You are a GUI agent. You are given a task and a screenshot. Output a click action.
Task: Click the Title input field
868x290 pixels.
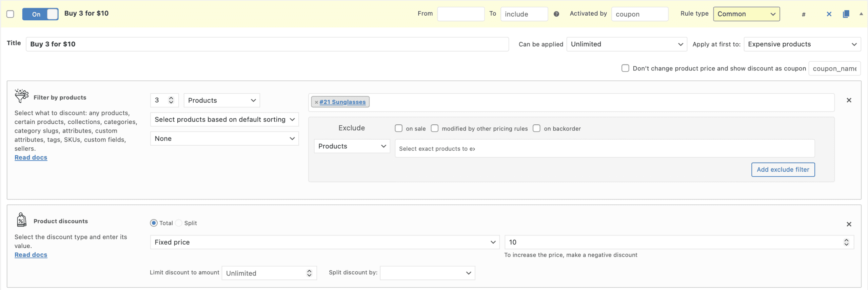267,44
